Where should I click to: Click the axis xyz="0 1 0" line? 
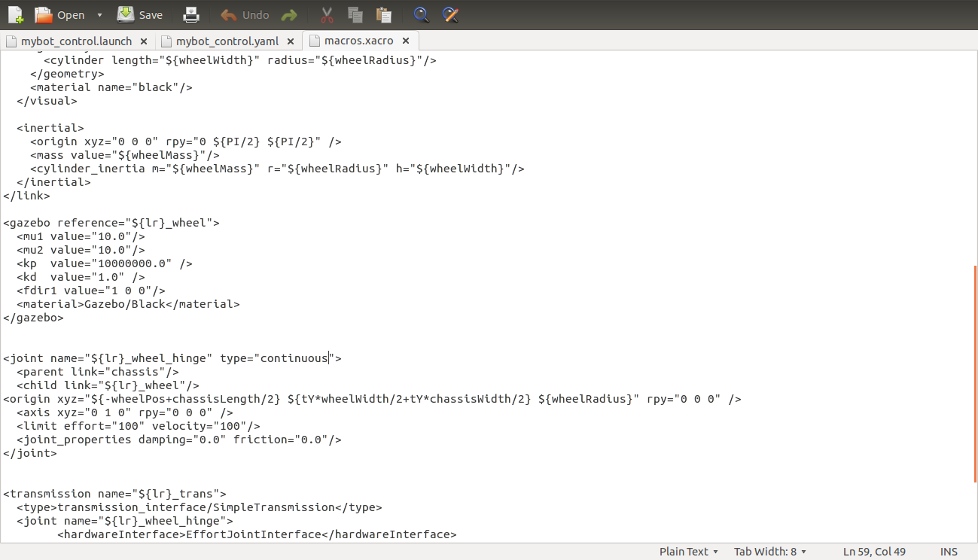click(125, 412)
